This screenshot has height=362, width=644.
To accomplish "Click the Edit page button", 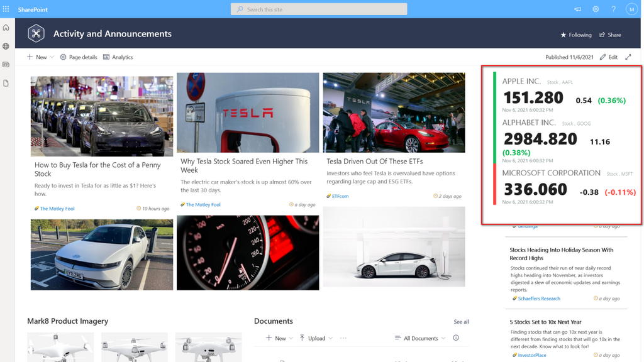I will tap(609, 57).
